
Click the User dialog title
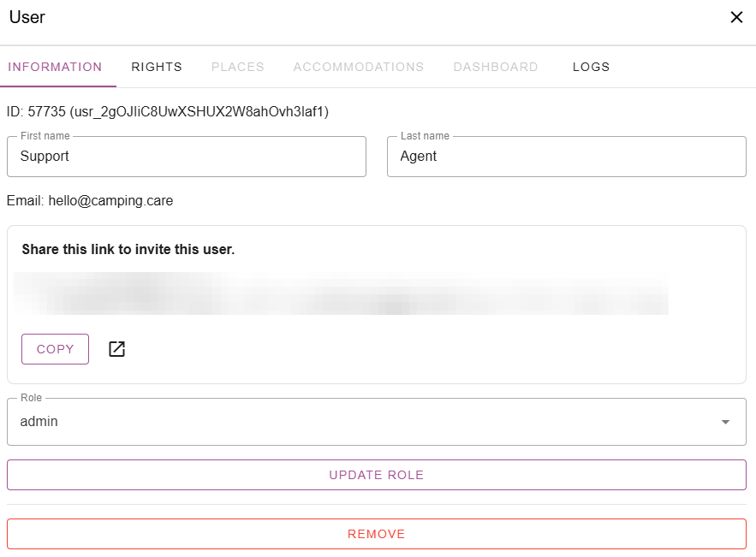coord(27,17)
